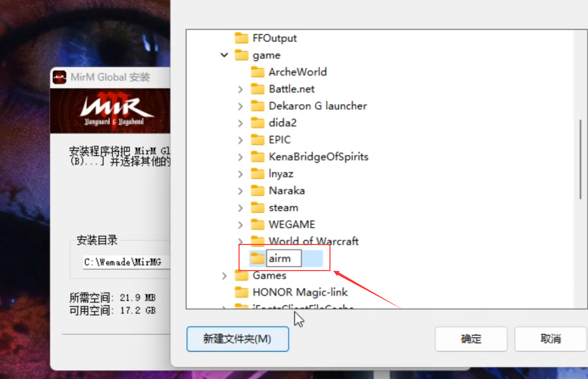Select the game folder name

267,55
